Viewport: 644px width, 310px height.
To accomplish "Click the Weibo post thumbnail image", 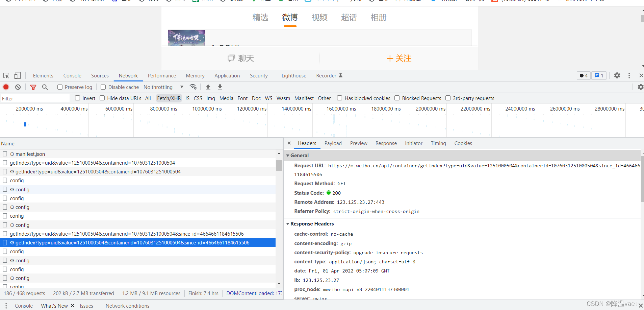I will 186,38.
